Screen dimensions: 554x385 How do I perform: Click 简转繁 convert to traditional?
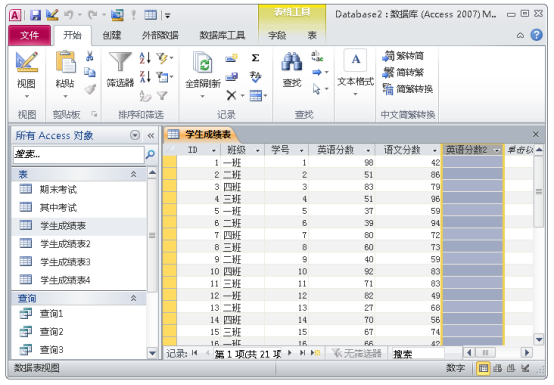click(x=403, y=72)
